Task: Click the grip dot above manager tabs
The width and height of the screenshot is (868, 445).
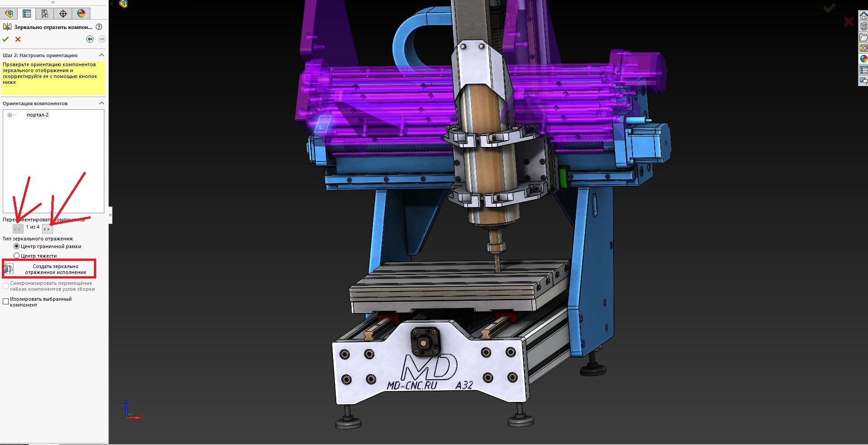Action: pos(53,2)
